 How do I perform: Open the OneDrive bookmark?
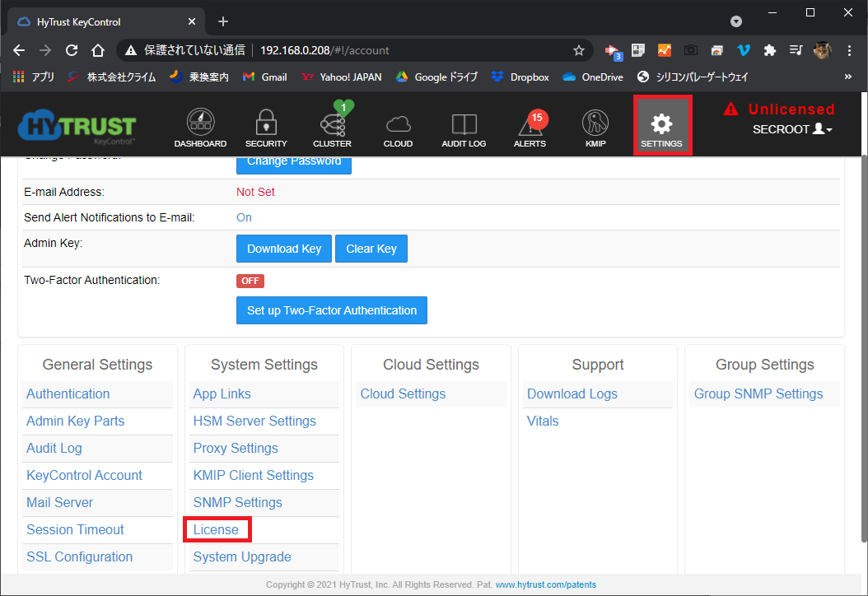593,77
